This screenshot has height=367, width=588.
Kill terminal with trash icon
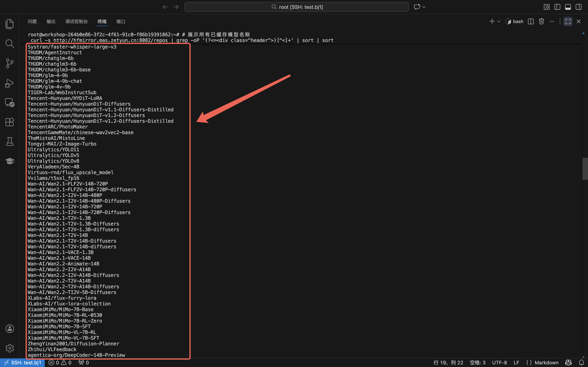pos(541,21)
